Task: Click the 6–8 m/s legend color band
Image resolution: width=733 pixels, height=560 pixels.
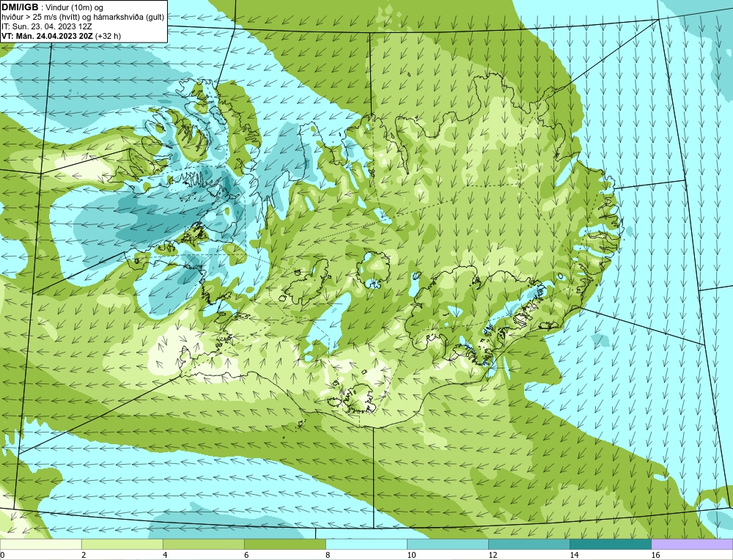Action: pos(284,544)
